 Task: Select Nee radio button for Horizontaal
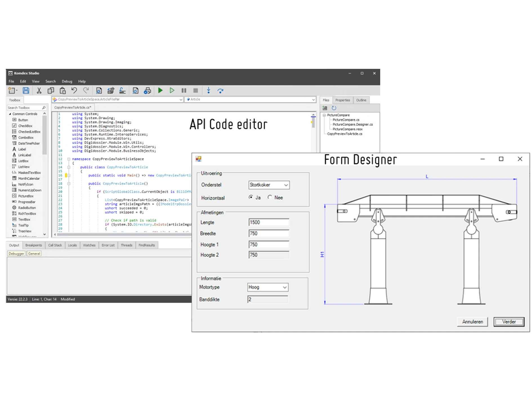[270, 197]
